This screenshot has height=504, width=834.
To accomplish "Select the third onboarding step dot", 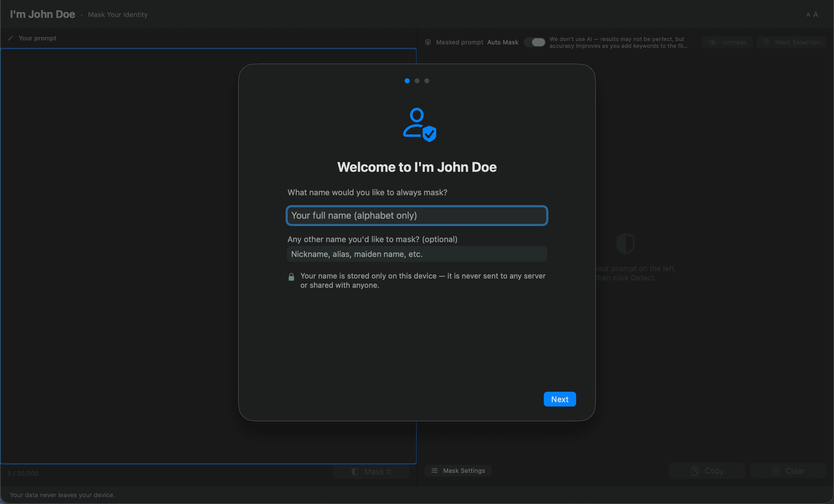I will point(427,81).
